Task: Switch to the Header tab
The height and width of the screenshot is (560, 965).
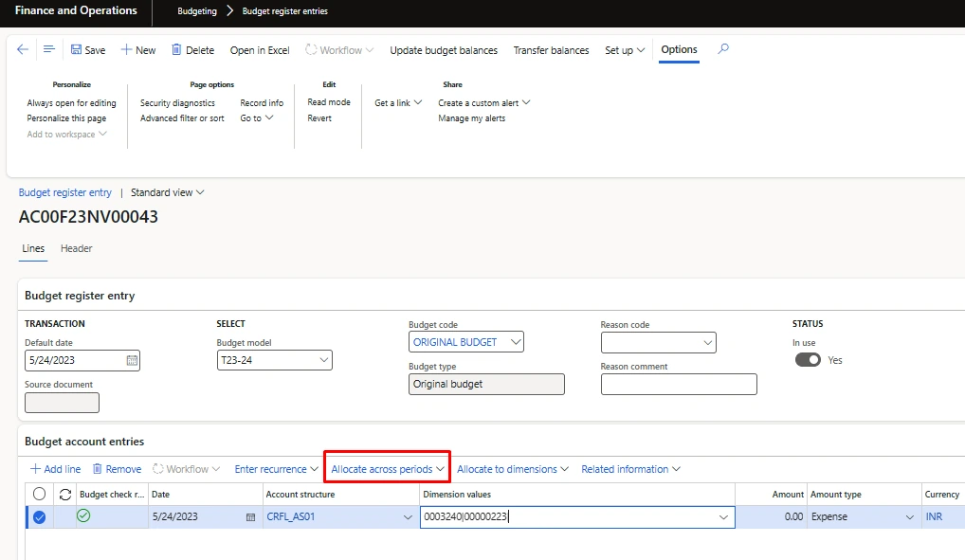Action: pos(77,248)
